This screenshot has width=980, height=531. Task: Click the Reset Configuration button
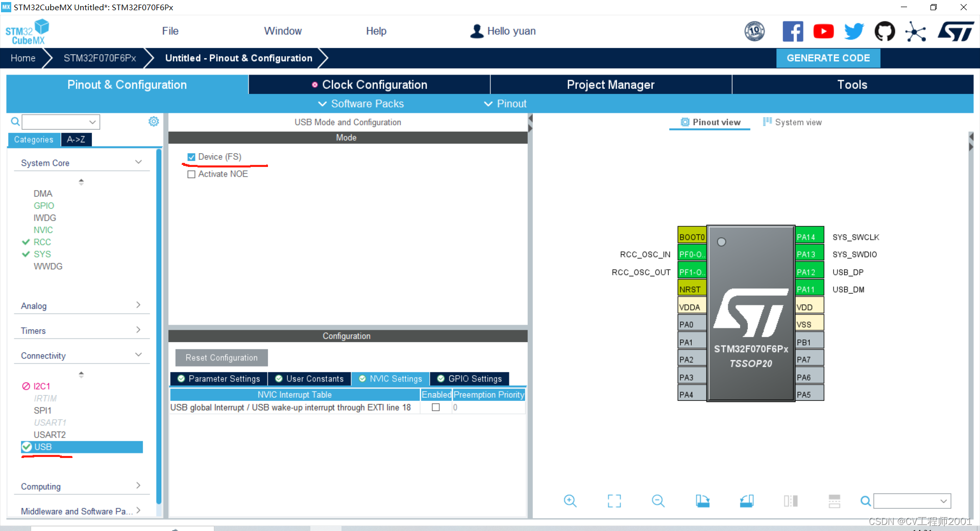click(x=222, y=358)
